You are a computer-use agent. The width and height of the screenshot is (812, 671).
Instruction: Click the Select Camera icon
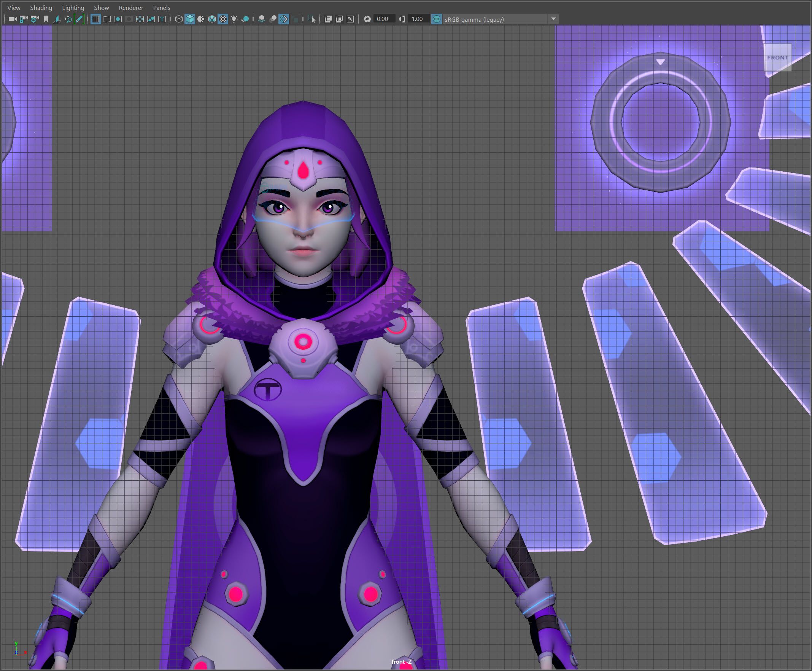(x=13, y=19)
